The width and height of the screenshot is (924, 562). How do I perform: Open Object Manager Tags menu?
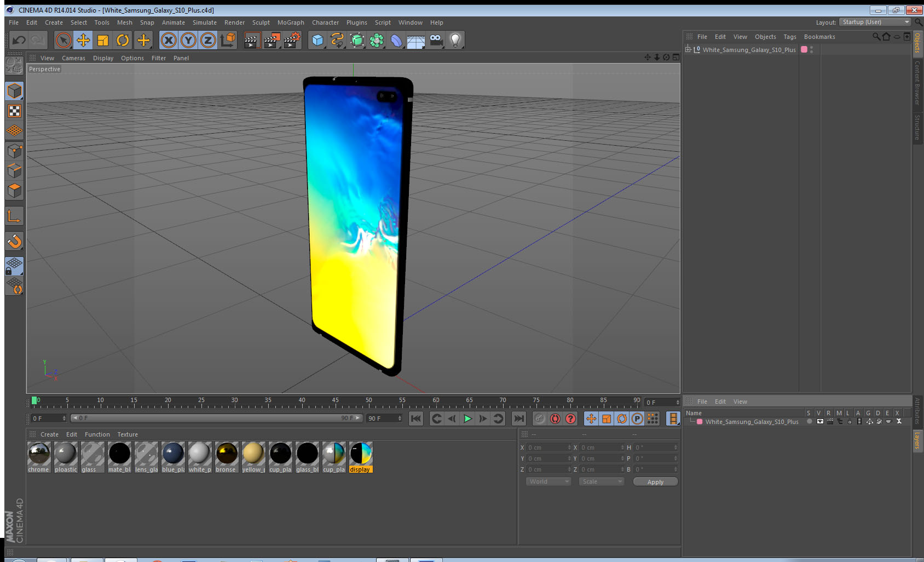(790, 37)
